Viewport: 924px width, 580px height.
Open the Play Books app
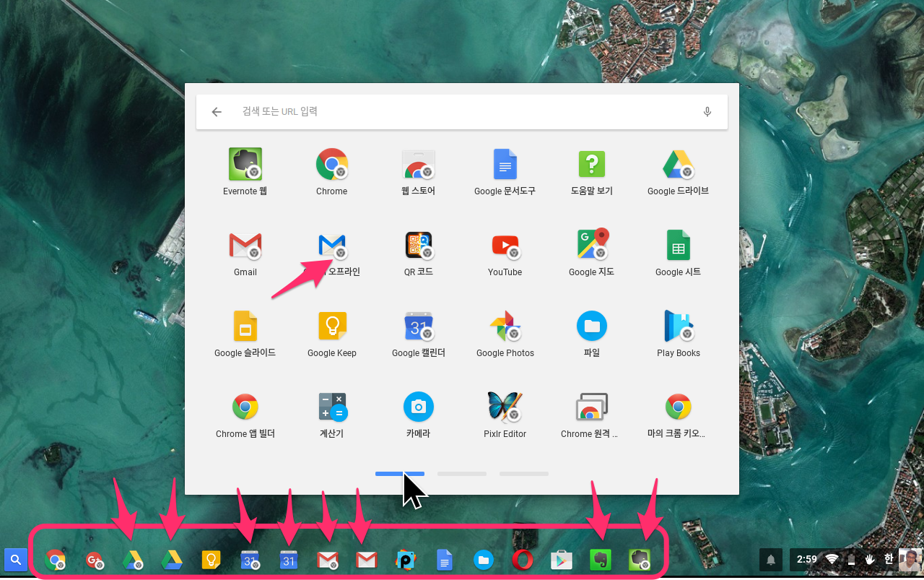point(679,334)
